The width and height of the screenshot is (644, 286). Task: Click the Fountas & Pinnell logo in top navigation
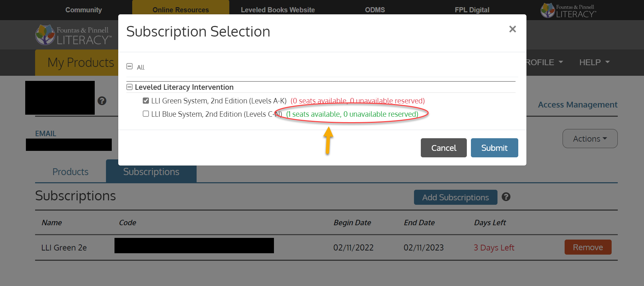[73, 34]
